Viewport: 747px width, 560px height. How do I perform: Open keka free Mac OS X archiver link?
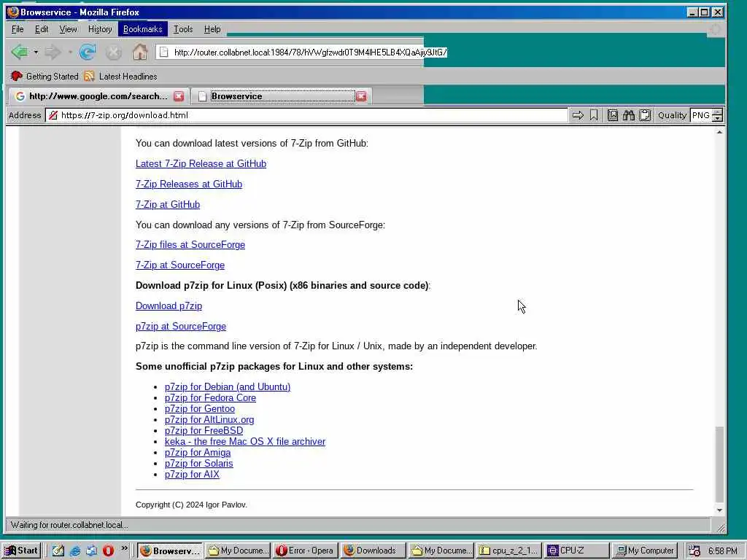click(x=245, y=441)
